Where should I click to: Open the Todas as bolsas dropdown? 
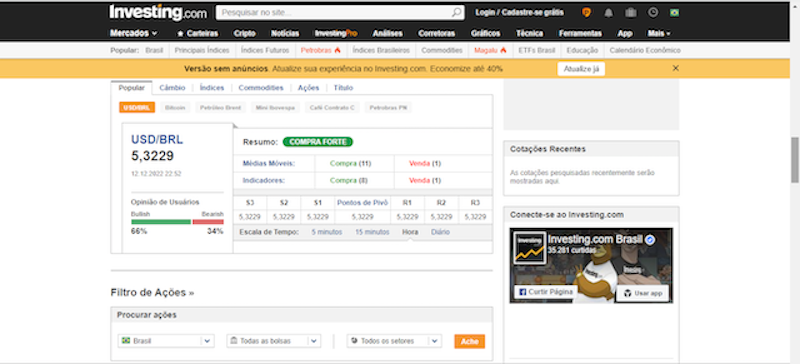coord(274,341)
